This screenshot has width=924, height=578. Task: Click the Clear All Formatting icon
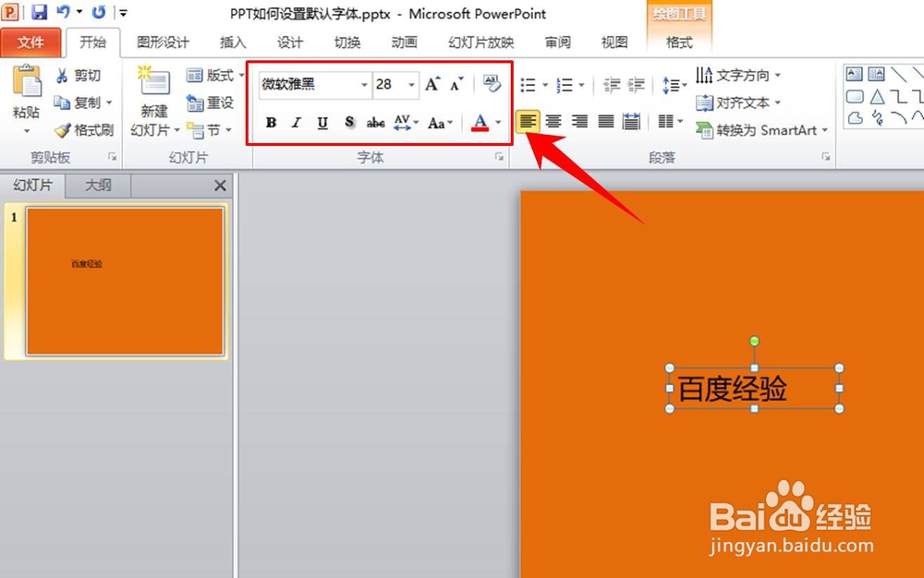(x=492, y=84)
